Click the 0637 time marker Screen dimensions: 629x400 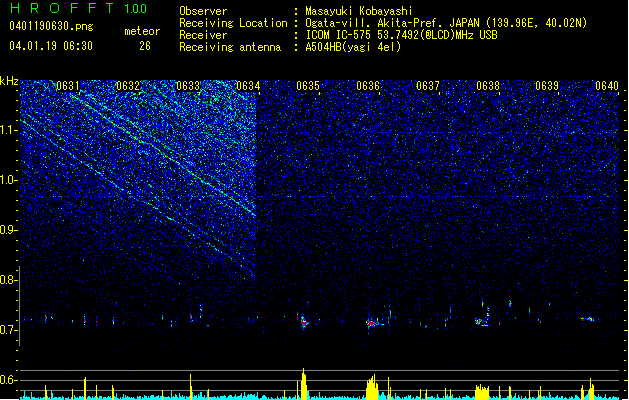(x=428, y=86)
